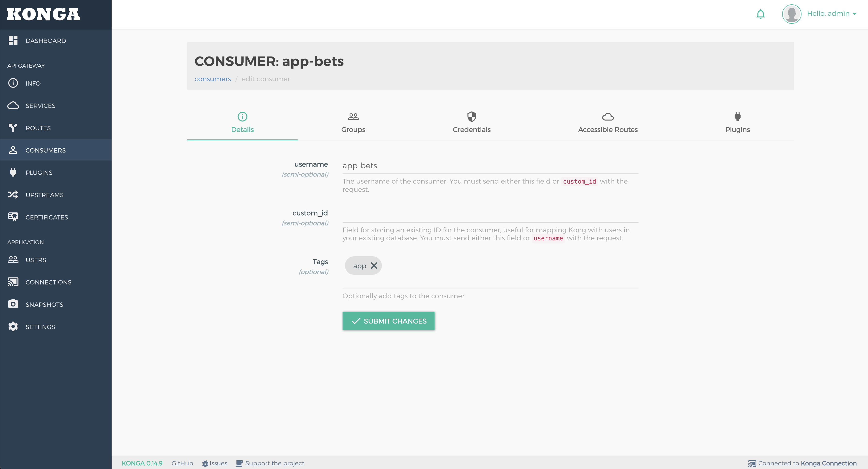Click the Accessible Routes tab icon
Image resolution: width=868 pixels, height=469 pixels.
[607, 116]
